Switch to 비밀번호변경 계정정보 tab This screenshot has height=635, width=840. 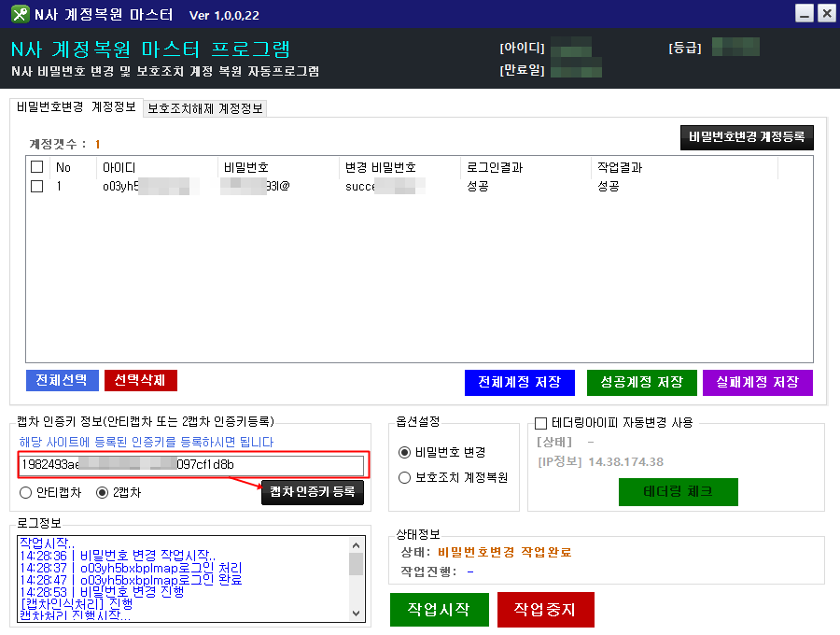coord(77,107)
